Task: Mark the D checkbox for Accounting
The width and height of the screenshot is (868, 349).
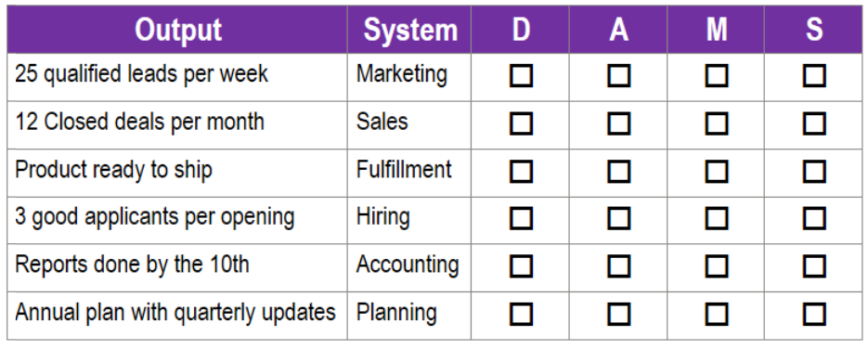Action: 521,266
